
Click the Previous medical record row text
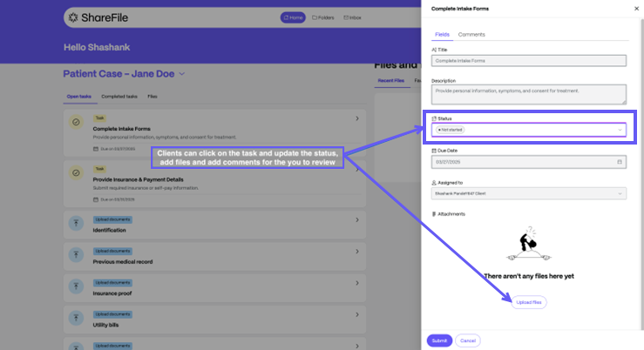coord(123,262)
